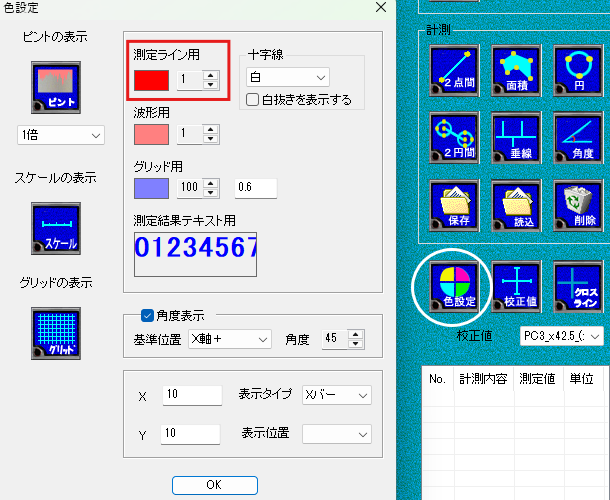Uncheck the 角度表示 checkbox
The image size is (610, 500).
pyautogui.click(x=147, y=316)
